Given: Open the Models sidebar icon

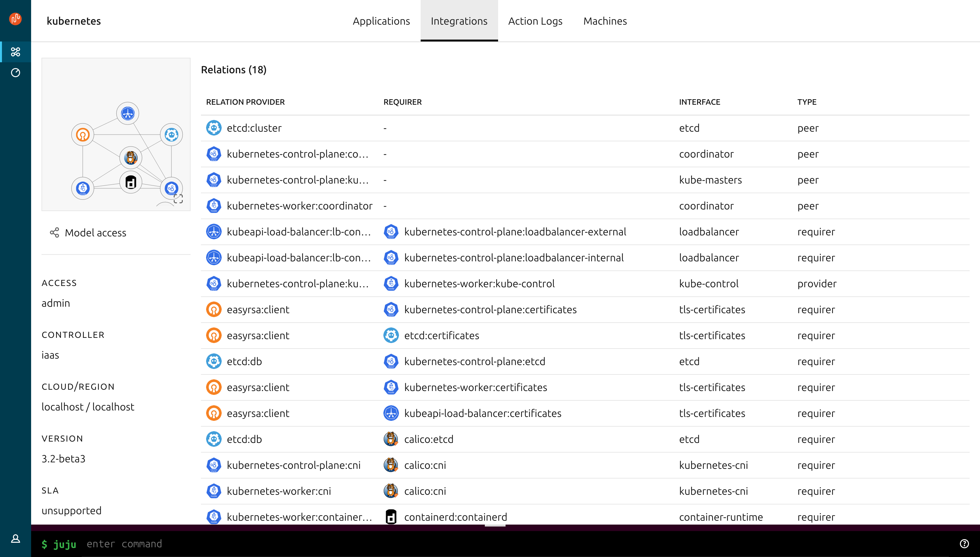Looking at the screenshot, I should tap(15, 52).
